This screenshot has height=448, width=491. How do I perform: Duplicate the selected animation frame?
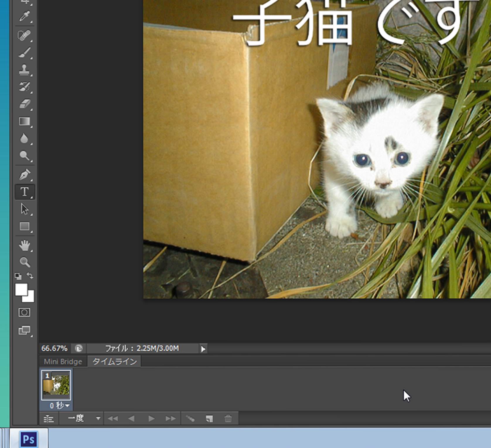point(209,419)
